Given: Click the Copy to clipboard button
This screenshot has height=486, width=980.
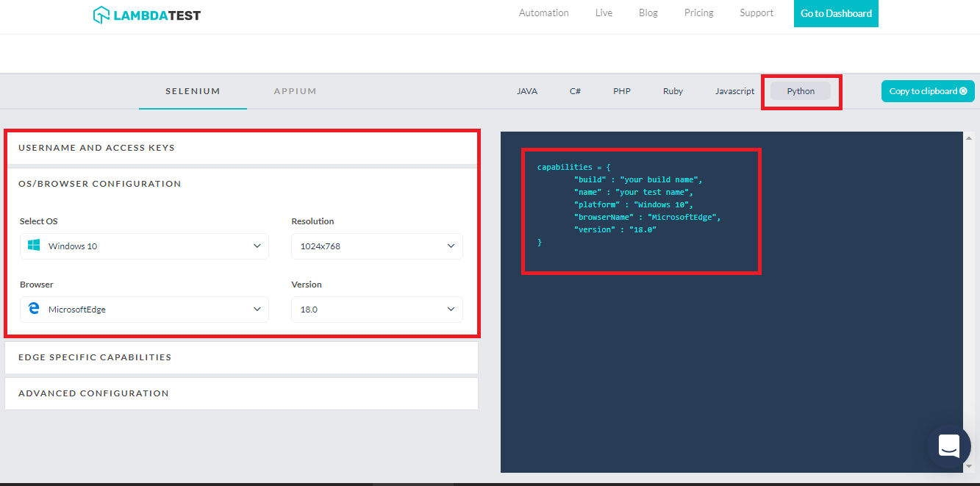Looking at the screenshot, I should click(x=927, y=91).
